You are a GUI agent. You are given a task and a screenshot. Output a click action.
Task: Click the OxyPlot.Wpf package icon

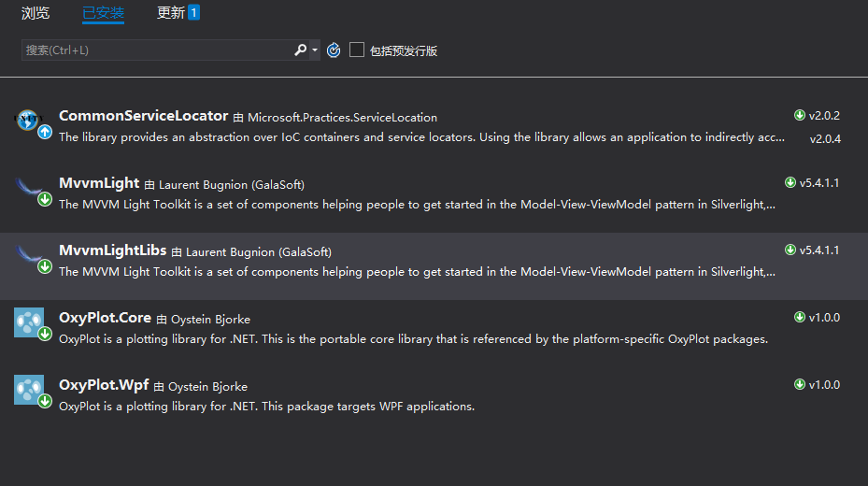(29, 390)
